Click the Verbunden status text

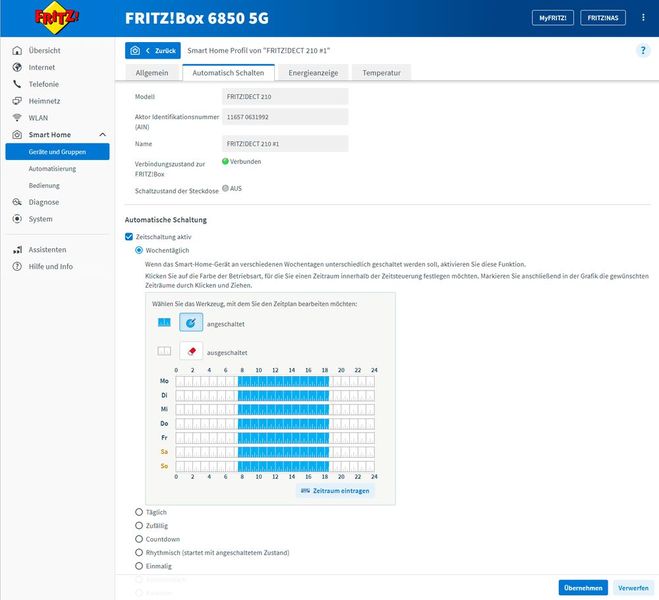(x=245, y=161)
